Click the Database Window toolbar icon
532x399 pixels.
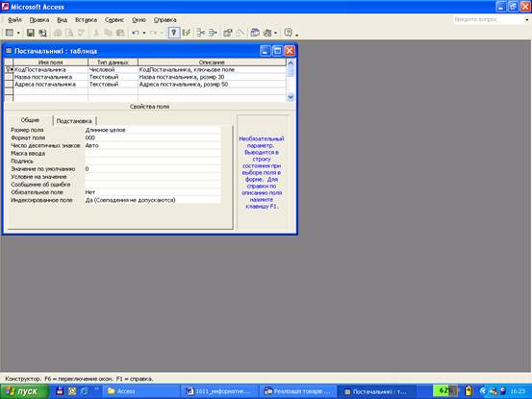[x=255, y=33]
